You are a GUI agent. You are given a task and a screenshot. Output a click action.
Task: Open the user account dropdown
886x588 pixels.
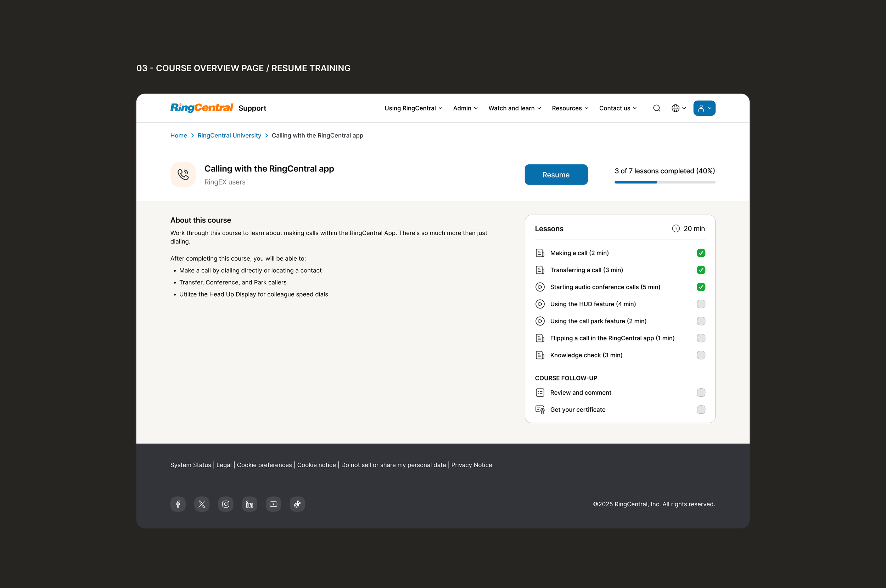pyautogui.click(x=704, y=108)
